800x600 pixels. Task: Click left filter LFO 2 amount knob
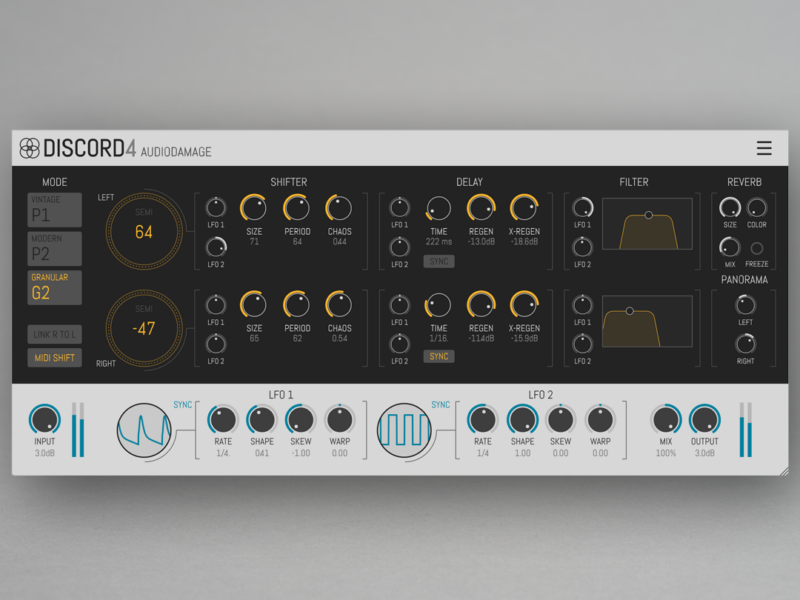583,247
